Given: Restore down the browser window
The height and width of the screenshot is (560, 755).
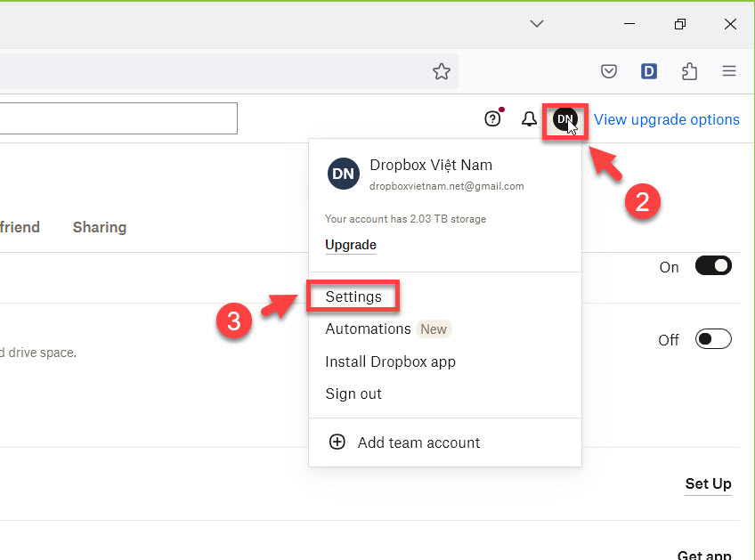Looking at the screenshot, I should pos(680,24).
